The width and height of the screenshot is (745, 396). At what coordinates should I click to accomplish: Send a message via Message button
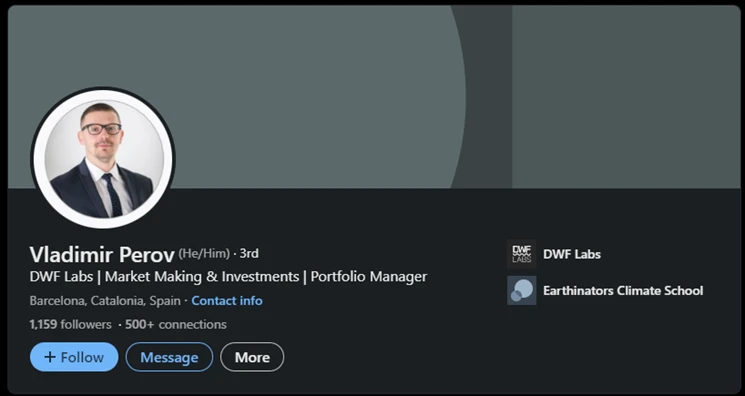169,357
